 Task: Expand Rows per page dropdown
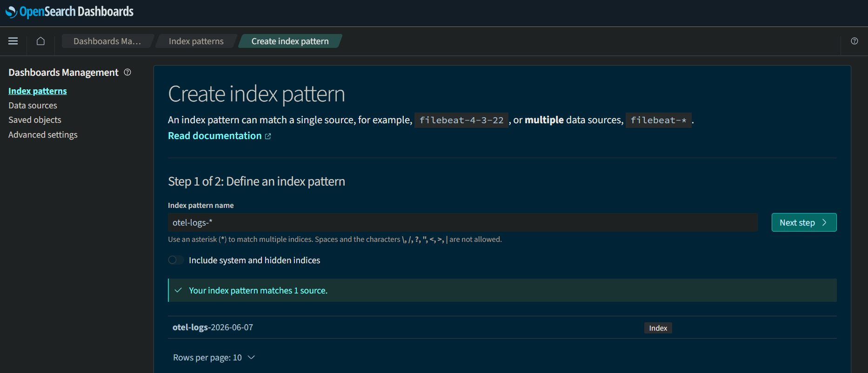pyautogui.click(x=214, y=357)
